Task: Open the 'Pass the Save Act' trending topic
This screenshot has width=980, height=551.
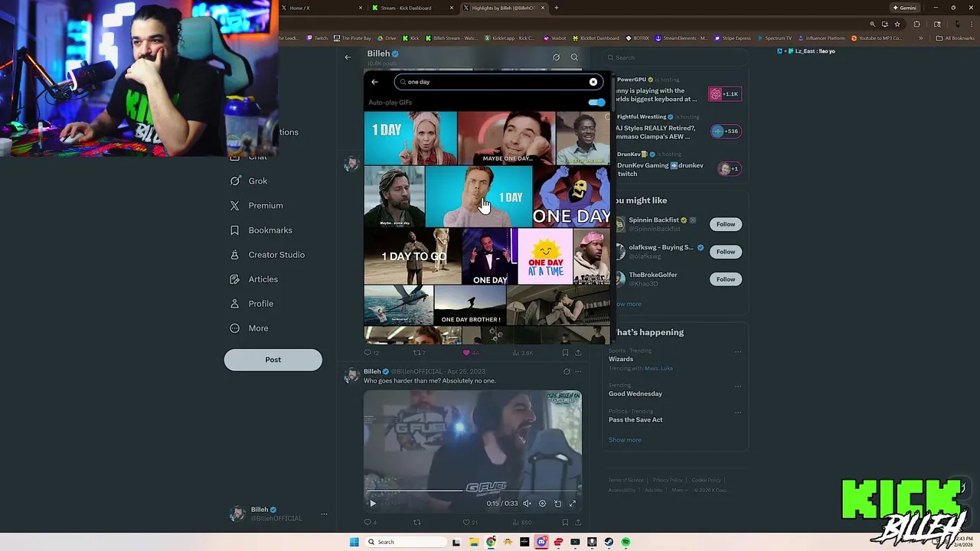Action: coord(635,419)
